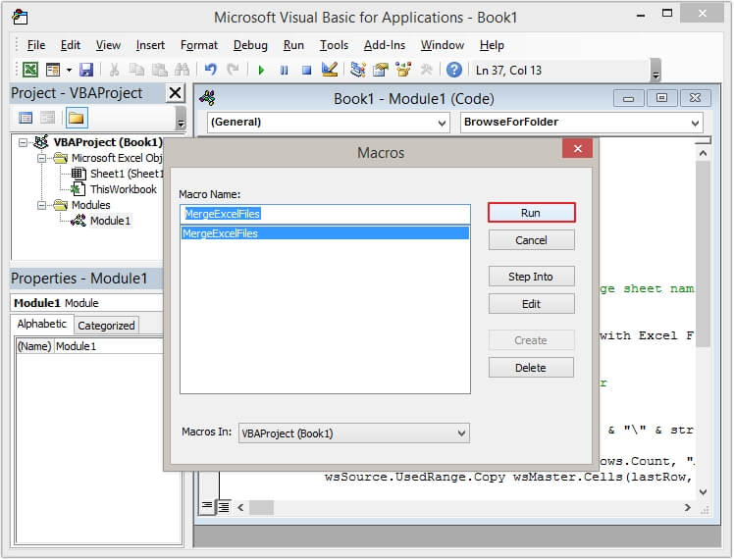The width and height of the screenshot is (734, 560).
Task: Click the Undo arrow icon
Action: click(210, 70)
